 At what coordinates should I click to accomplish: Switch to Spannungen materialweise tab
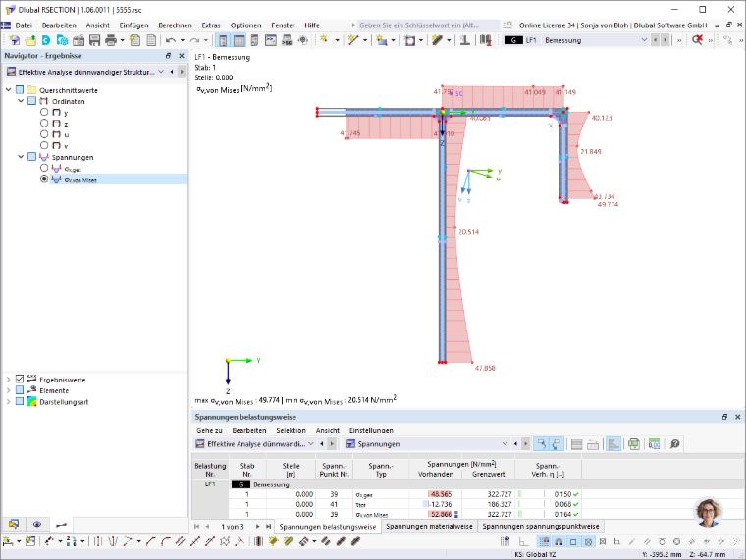[x=429, y=527]
